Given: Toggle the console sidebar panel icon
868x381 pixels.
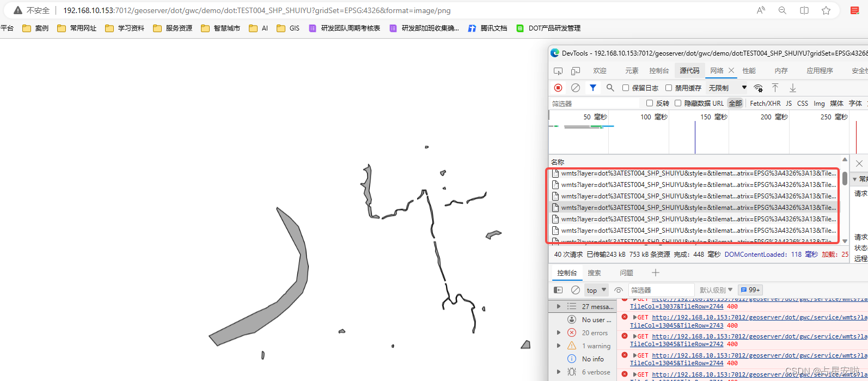Looking at the screenshot, I should click(x=558, y=290).
